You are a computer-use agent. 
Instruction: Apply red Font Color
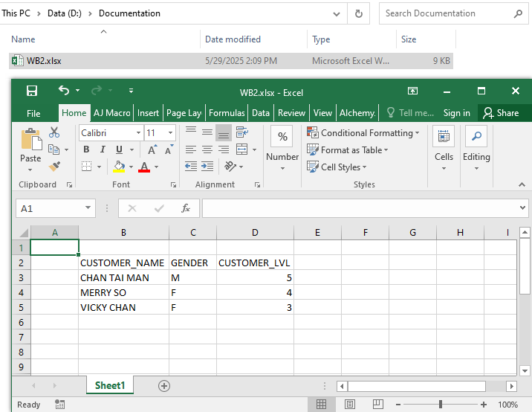point(144,167)
